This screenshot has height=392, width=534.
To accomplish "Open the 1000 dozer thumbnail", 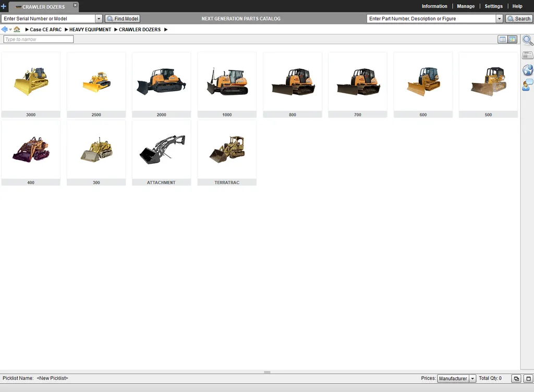I will [x=227, y=85].
